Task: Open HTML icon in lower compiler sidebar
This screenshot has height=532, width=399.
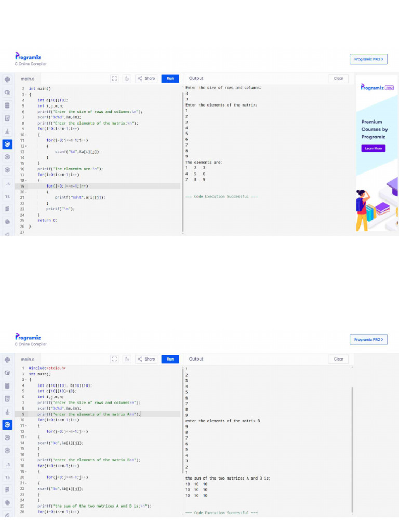Action: coord(7,398)
